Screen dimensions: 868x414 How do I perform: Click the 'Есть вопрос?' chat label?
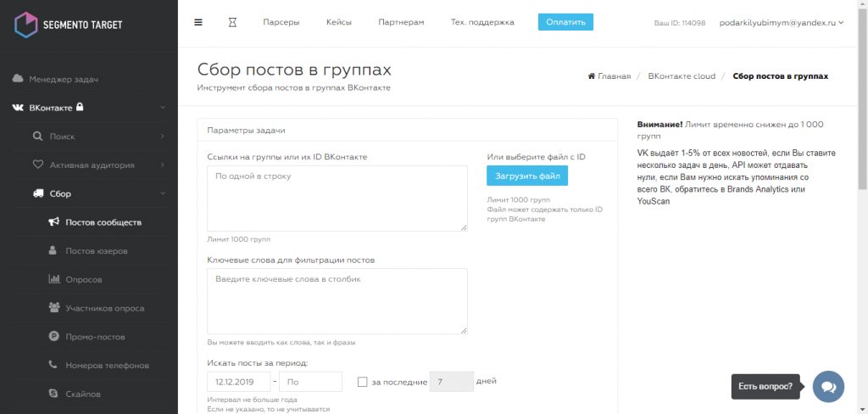765,386
